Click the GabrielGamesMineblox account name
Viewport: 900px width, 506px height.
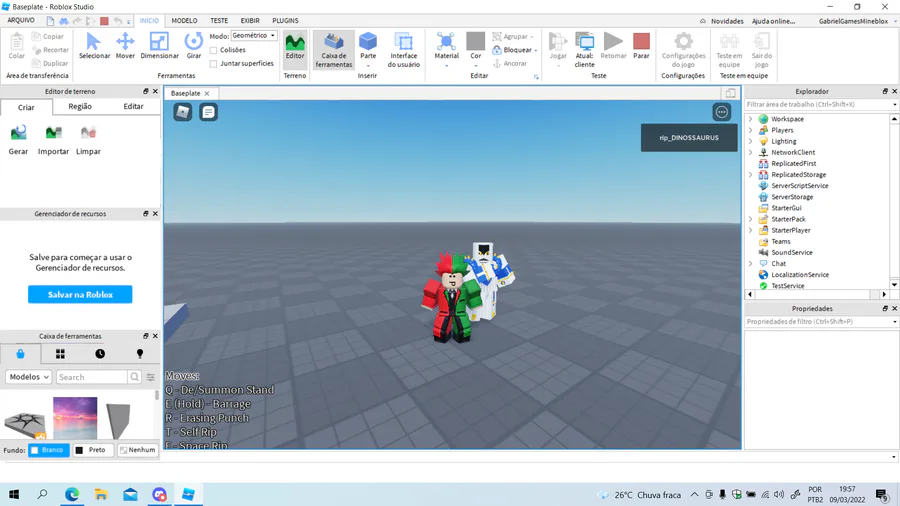[854, 21]
